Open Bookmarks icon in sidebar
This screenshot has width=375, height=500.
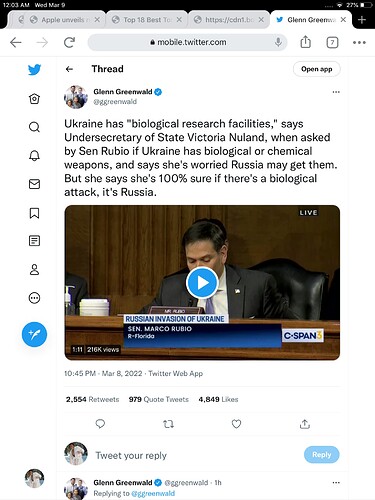(34, 213)
